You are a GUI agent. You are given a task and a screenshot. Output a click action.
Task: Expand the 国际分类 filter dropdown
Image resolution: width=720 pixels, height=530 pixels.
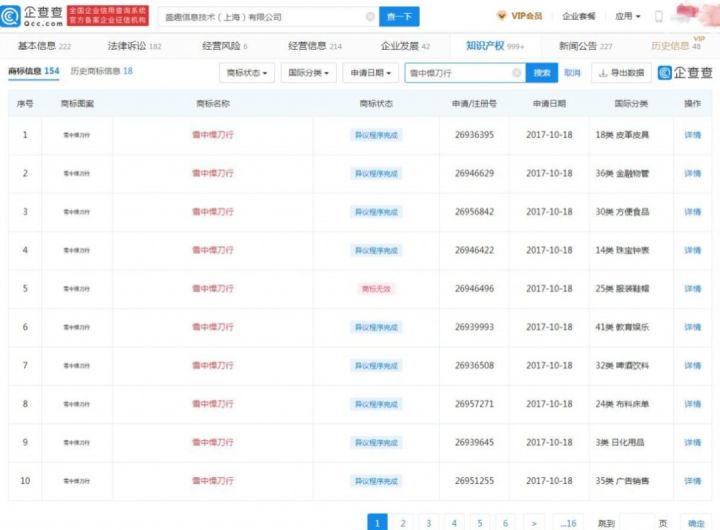click(x=308, y=73)
